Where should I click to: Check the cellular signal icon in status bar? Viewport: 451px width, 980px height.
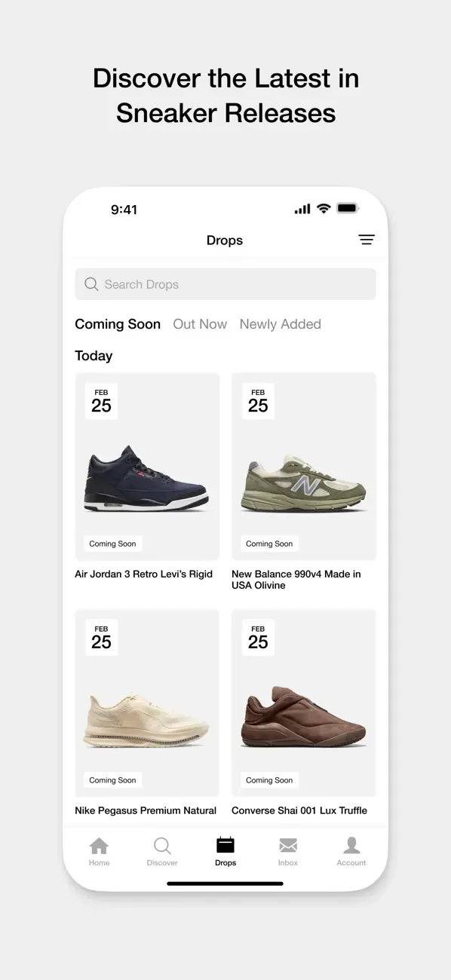(x=302, y=209)
